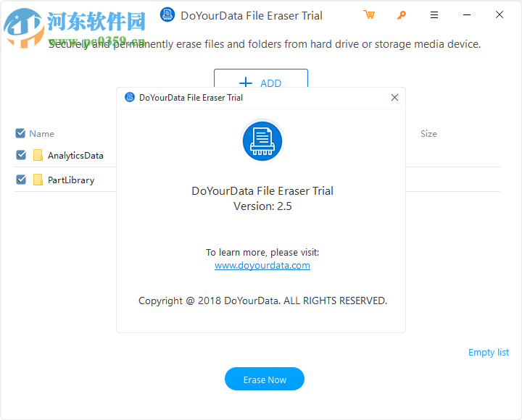The width and height of the screenshot is (522, 420).
Task: Click the dialog heading DoYourData File Eraser Trial
Action: pos(262,191)
